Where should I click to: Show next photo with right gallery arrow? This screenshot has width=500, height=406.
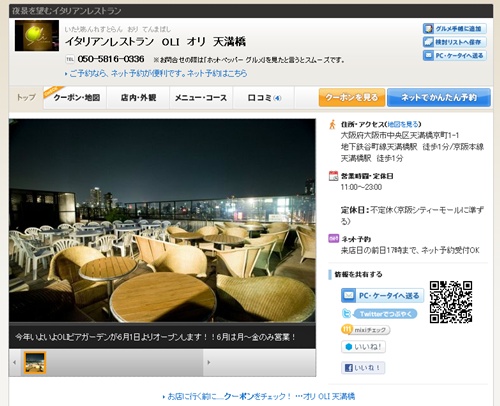point(209,362)
